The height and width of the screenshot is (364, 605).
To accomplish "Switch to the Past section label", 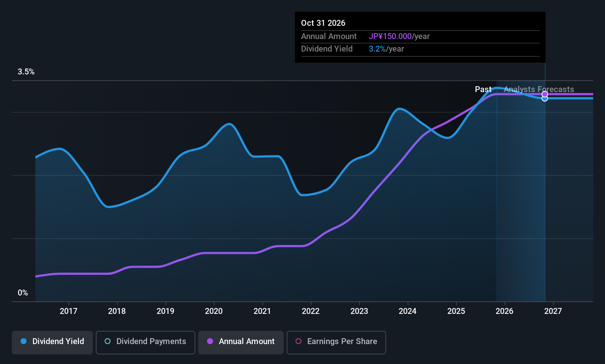I will (483, 89).
